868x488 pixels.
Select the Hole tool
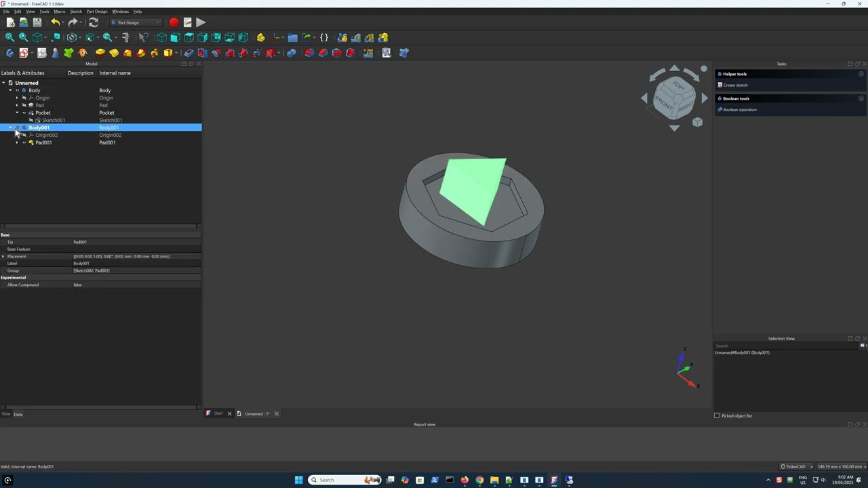202,53
